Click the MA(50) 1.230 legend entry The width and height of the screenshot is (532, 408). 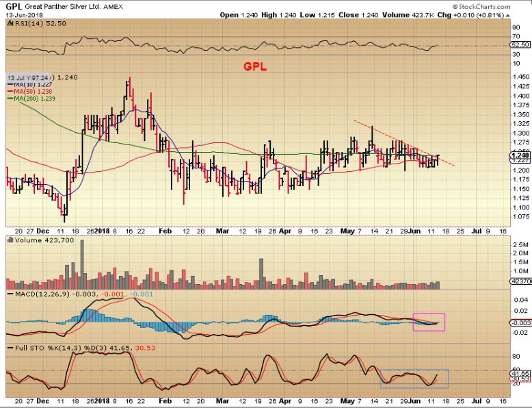pyautogui.click(x=33, y=91)
